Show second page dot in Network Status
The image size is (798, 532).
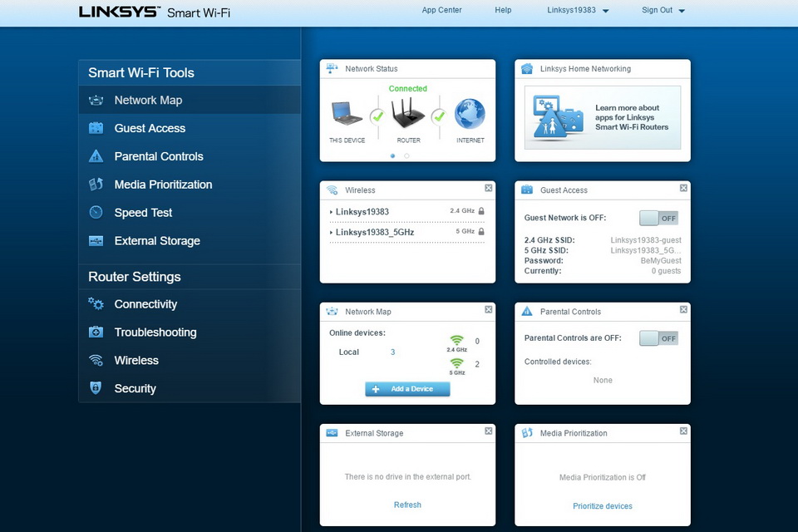pyautogui.click(x=406, y=155)
